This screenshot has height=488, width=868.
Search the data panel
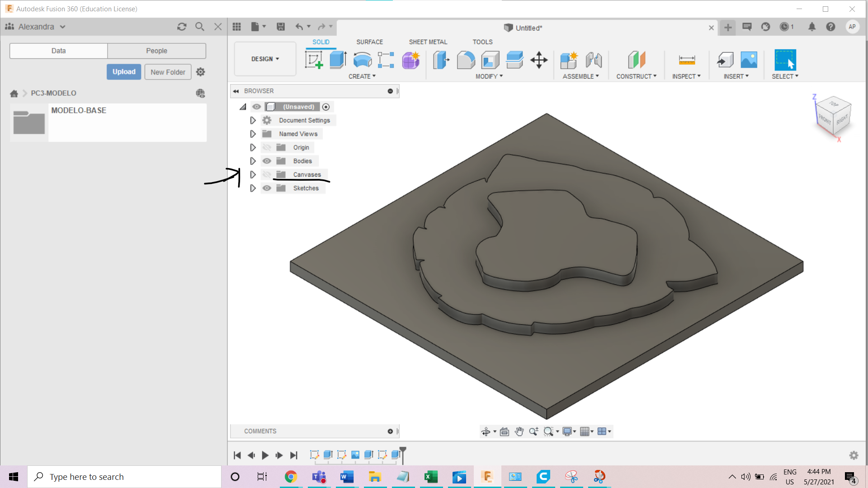pos(199,27)
